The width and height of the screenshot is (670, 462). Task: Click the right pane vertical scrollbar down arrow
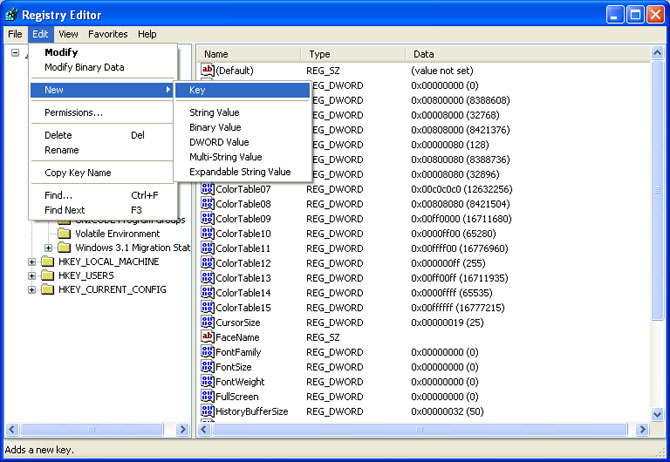point(657,415)
